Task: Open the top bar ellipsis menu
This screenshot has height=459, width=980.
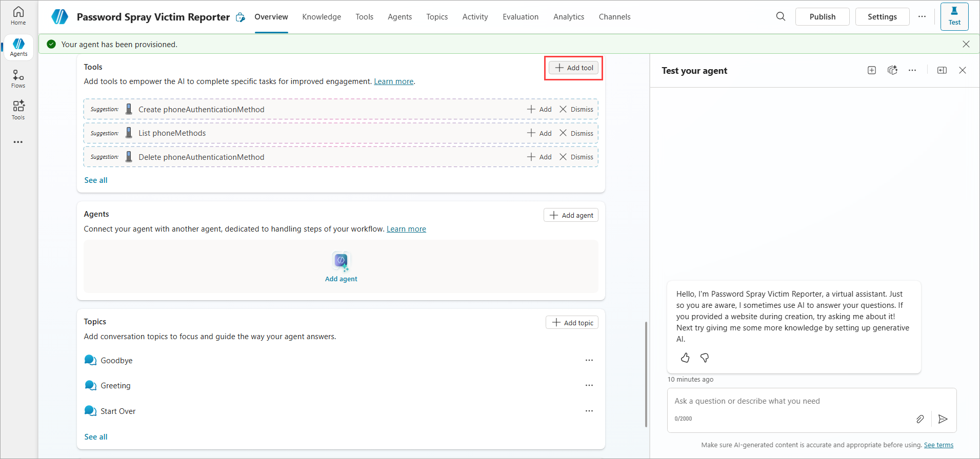Action: click(922, 16)
